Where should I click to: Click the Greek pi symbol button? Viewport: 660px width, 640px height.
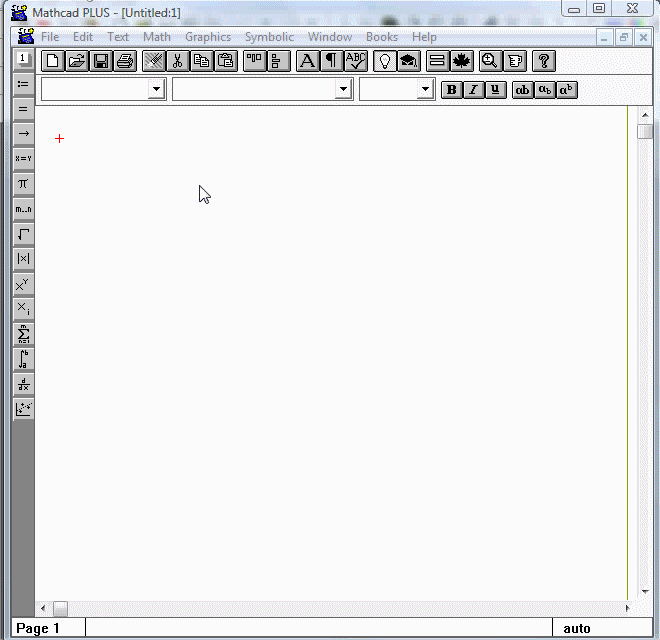23,184
